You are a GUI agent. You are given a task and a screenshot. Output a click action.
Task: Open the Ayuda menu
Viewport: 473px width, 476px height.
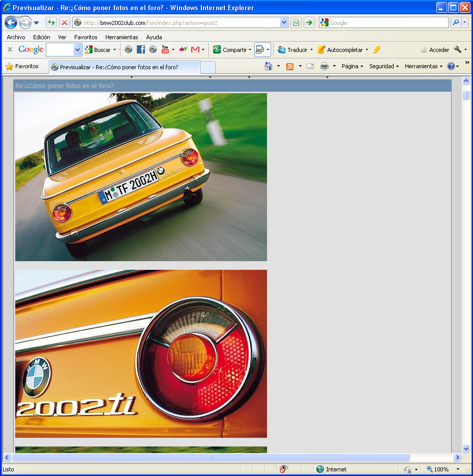[154, 37]
